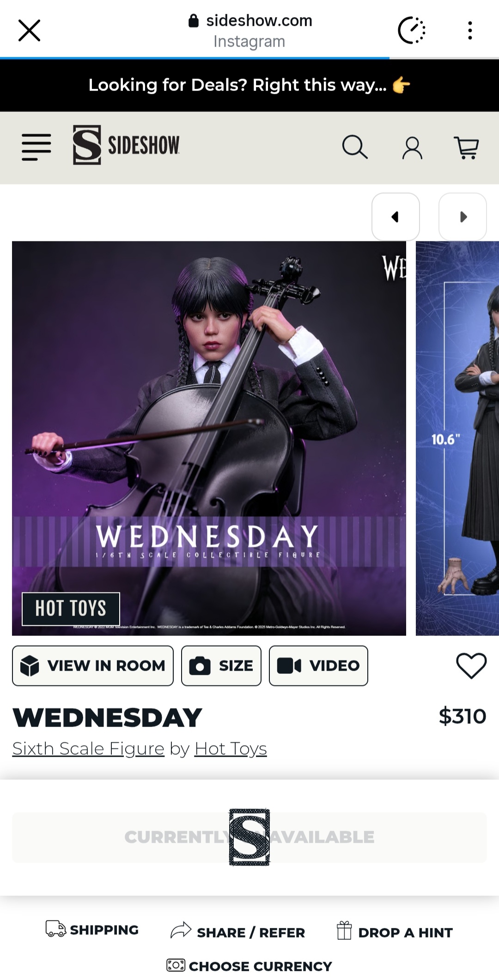The width and height of the screenshot is (499, 980).
Task: Open browser three-dot options menu
Action: 470,31
